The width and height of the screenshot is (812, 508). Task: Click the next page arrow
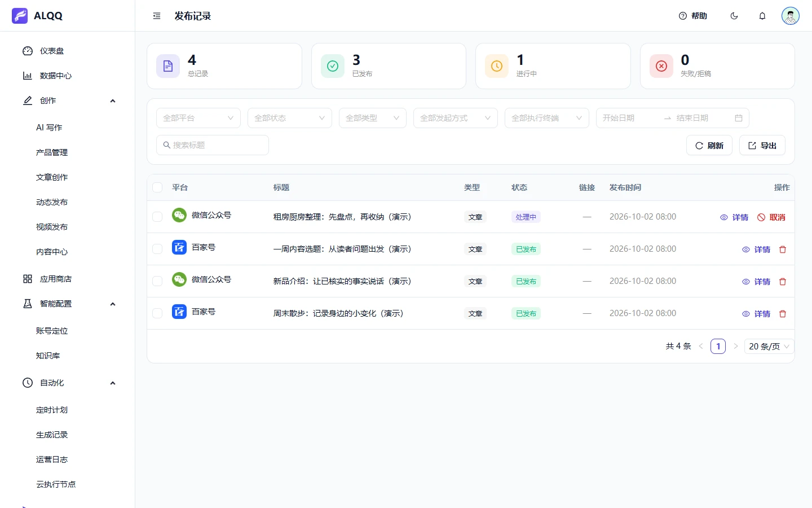pos(736,346)
